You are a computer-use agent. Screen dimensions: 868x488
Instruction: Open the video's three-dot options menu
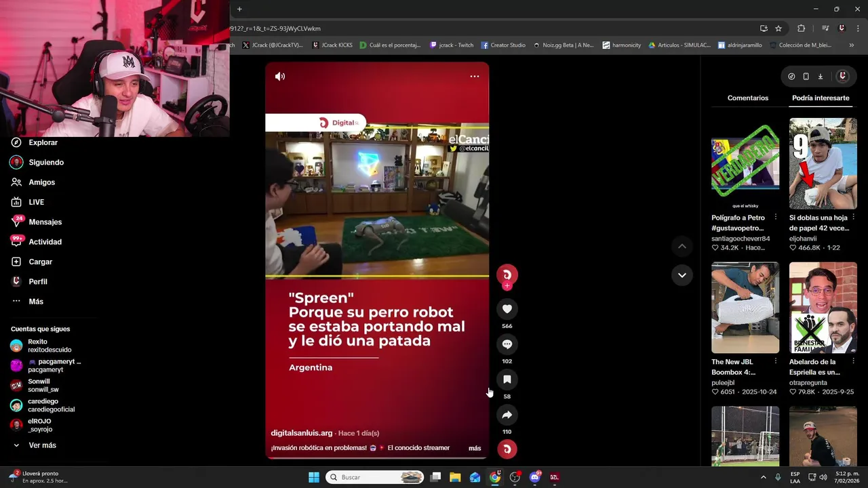[475, 77]
